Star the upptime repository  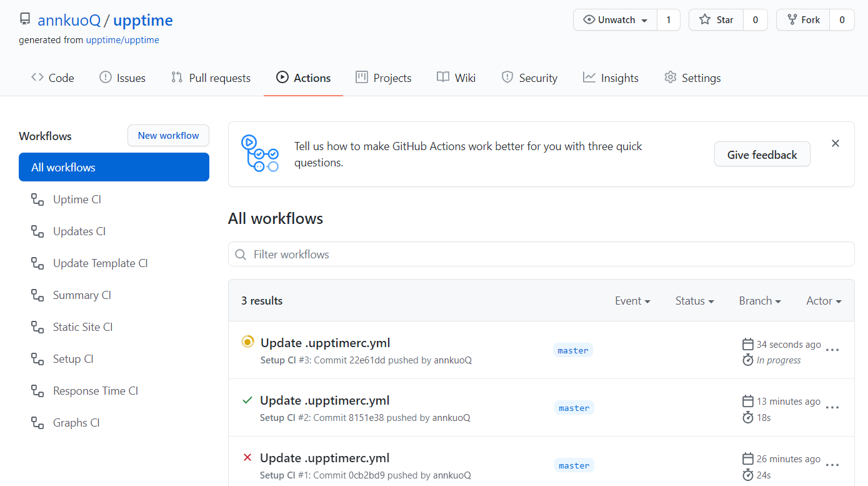716,19
